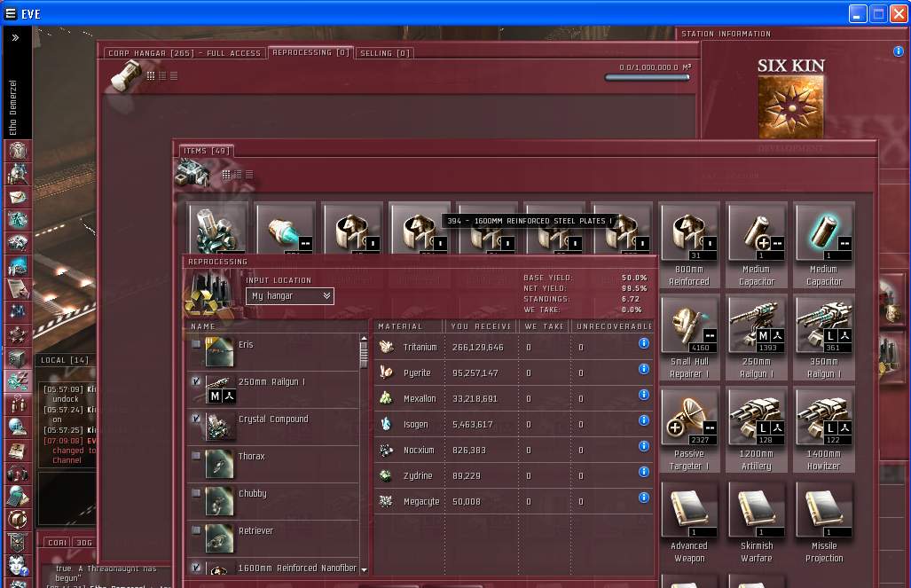Sort by the You Receive column header
The width and height of the screenshot is (911, 588).
pyautogui.click(x=481, y=326)
